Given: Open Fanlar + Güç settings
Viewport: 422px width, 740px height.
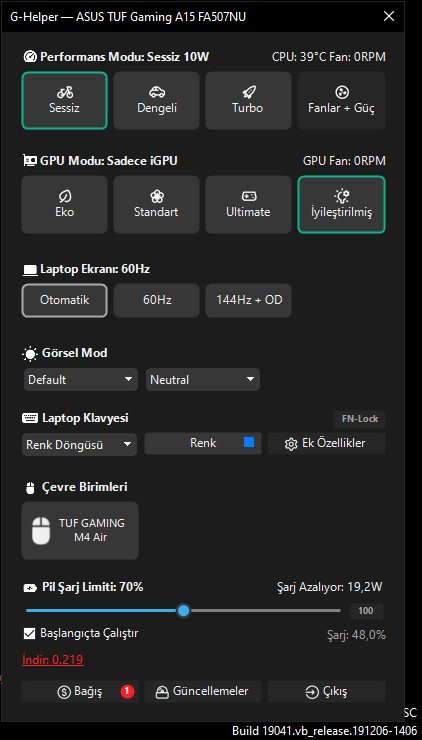Looking at the screenshot, I should coord(341,101).
